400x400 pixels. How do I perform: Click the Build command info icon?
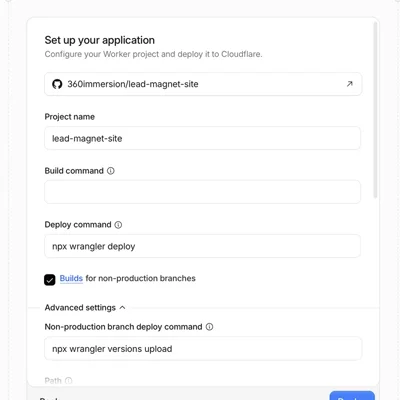point(111,171)
